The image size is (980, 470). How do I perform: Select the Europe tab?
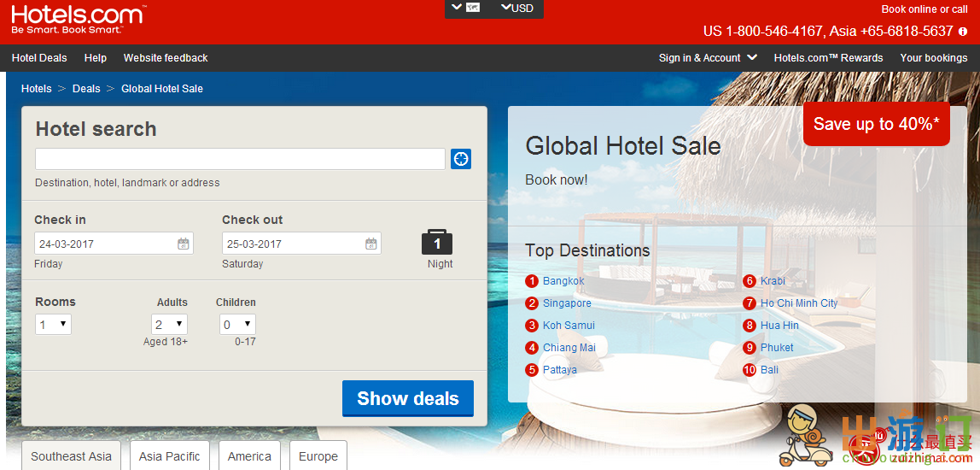pyautogui.click(x=318, y=455)
